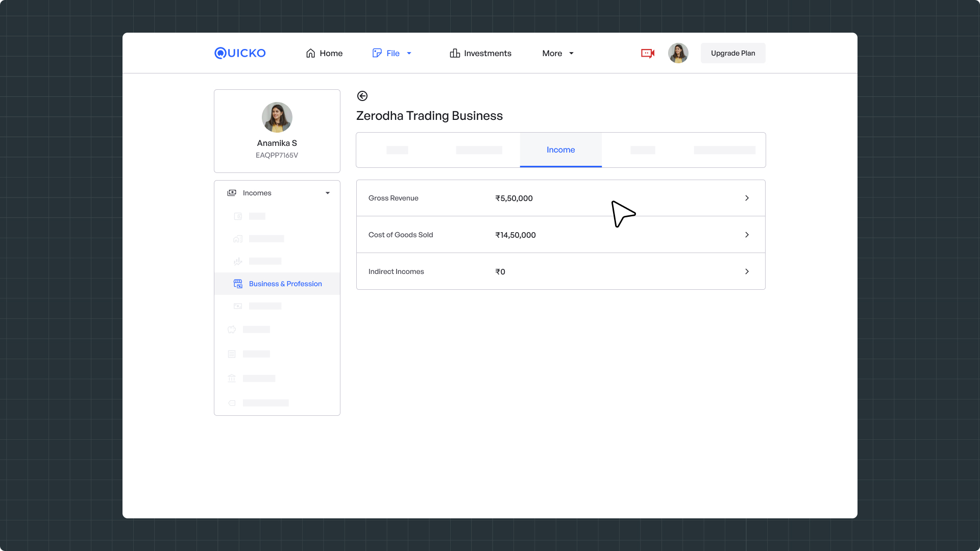Select the Income tab

561,150
